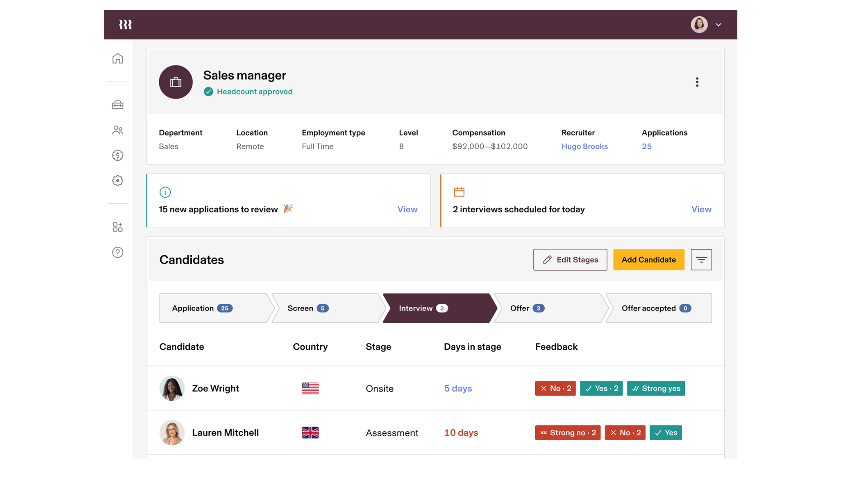Screen dimensions: 868x488
Task: Open the three-dot job options menu
Action: 697,82
